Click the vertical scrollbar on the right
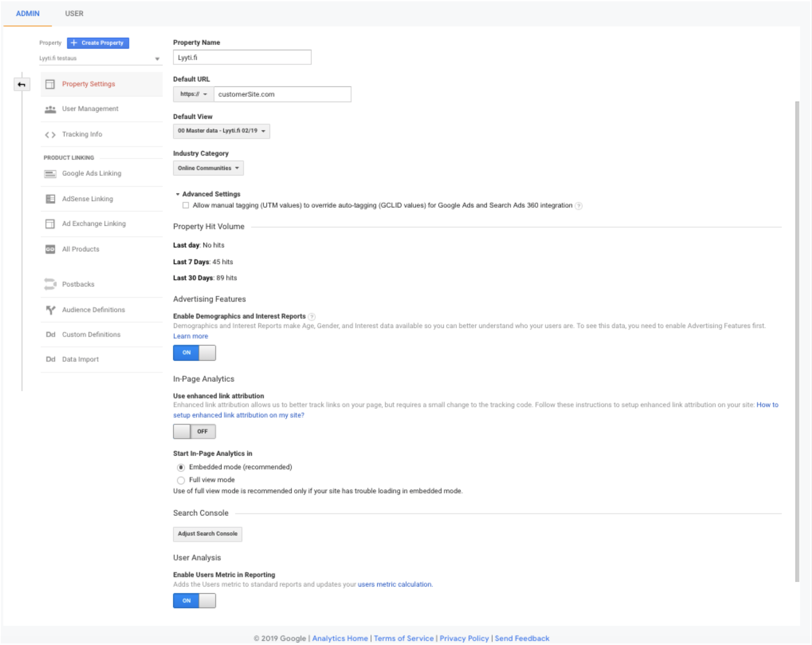Screen dimensions: 812x645 point(797,342)
